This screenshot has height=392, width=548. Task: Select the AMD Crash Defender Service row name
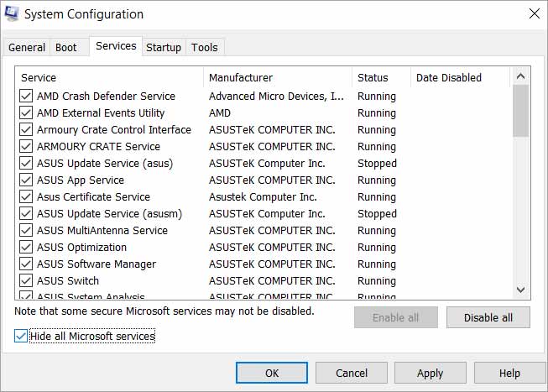click(x=106, y=97)
